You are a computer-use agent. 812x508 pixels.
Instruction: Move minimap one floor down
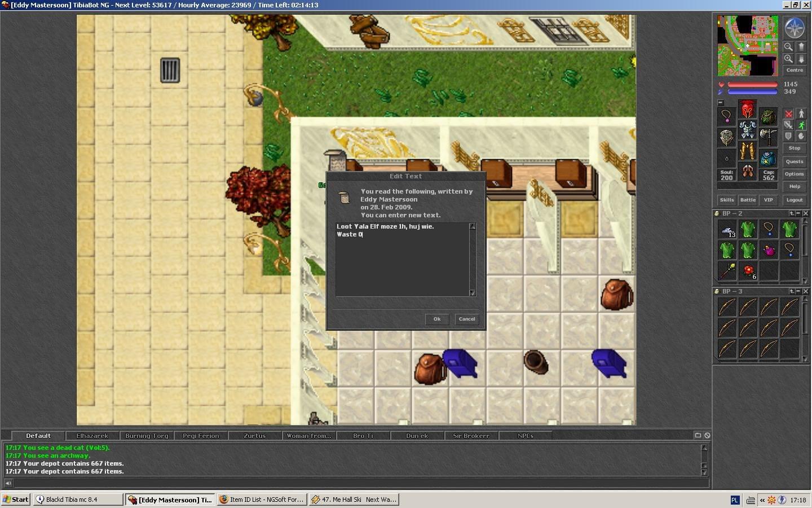pyautogui.click(x=801, y=59)
